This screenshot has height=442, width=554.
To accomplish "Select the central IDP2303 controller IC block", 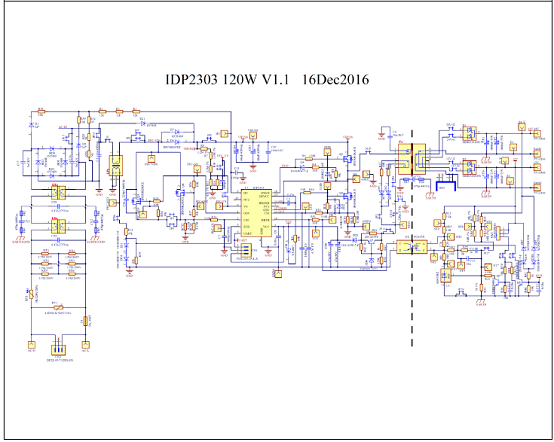I will (x=257, y=213).
